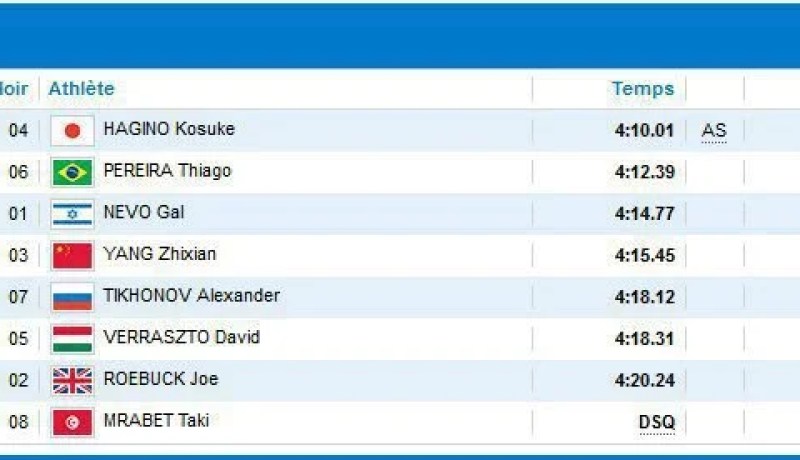Click the Israel flag icon
800x460 pixels.
click(x=72, y=214)
